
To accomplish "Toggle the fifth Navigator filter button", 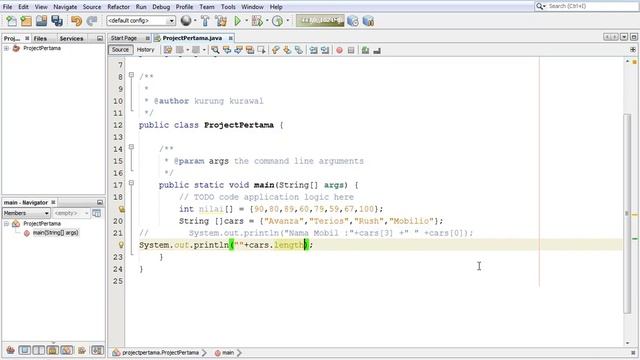I will [67, 350].
